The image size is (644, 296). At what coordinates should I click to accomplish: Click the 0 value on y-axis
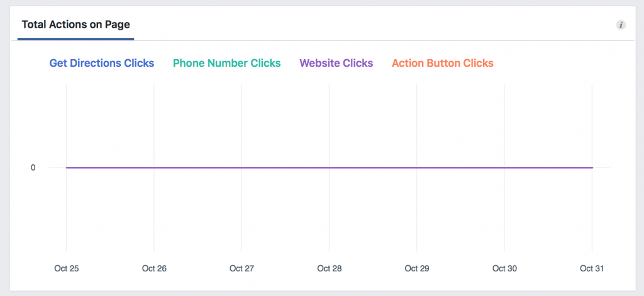tap(33, 168)
